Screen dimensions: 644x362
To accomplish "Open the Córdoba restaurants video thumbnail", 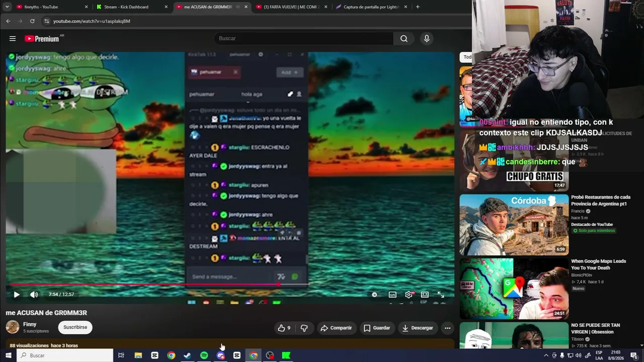I will (x=514, y=225).
